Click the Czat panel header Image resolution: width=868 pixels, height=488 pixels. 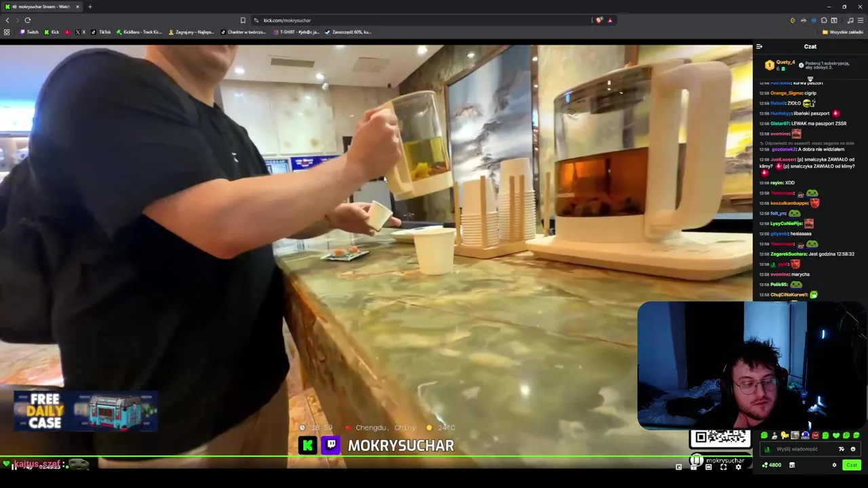pyautogui.click(x=810, y=47)
